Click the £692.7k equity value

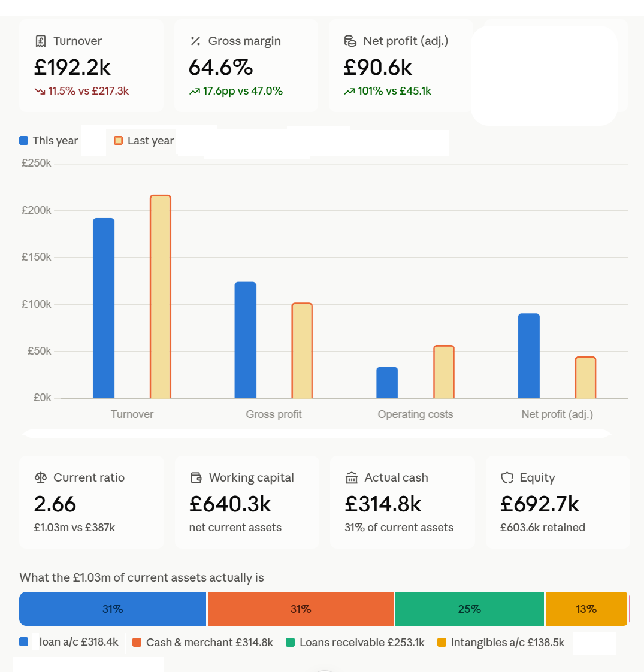[x=540, y=504]
